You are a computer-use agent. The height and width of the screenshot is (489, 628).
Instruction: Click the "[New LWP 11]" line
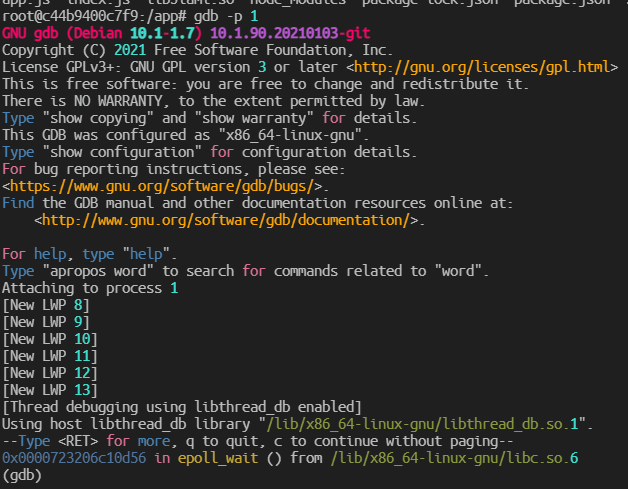point(50,356)
